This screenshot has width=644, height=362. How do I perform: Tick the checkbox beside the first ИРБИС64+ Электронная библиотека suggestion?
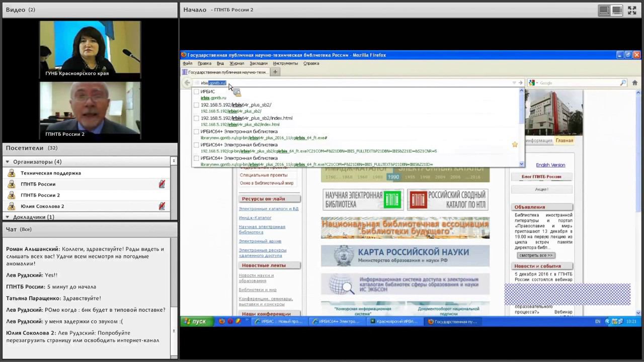(196, 132)
